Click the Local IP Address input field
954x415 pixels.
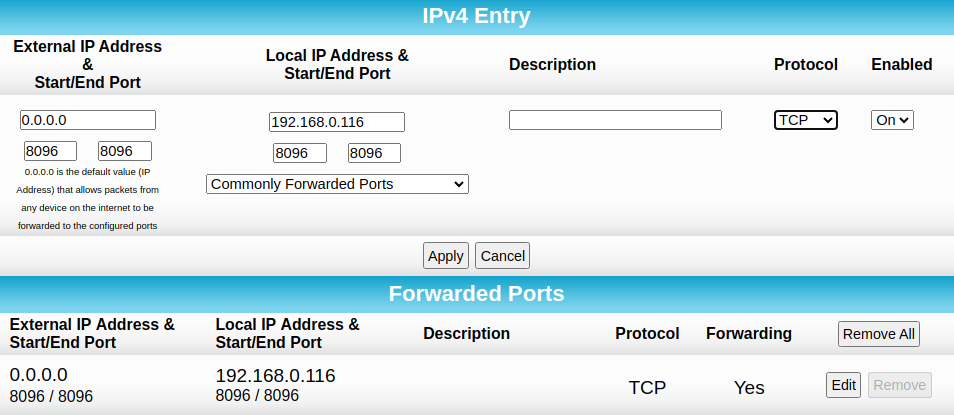(337, 122)
